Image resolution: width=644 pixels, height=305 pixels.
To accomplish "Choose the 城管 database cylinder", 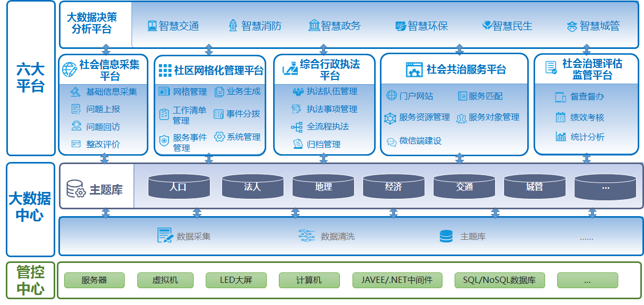I will pyautogui.click(x=535, y=187).
